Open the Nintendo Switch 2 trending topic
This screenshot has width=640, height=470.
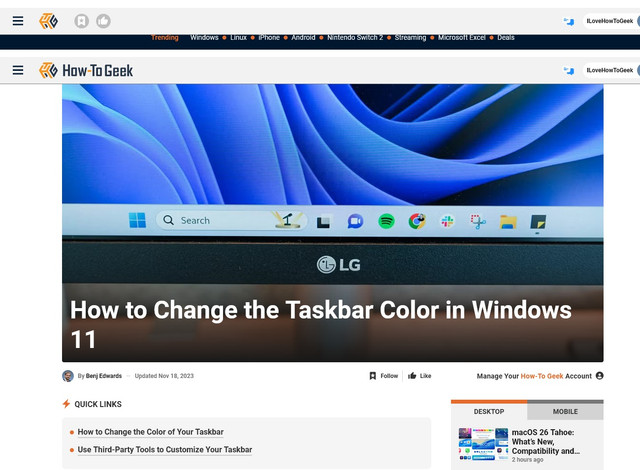pos(355,38)
